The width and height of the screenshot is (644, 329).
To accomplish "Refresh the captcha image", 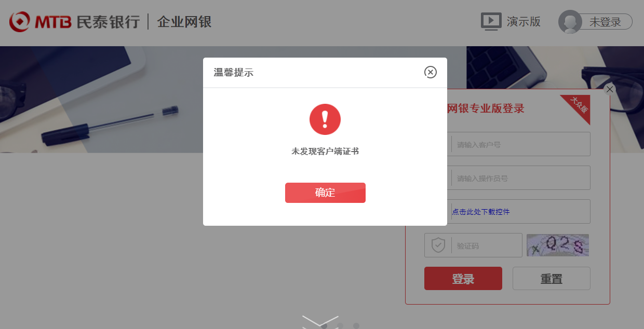I will click(558, 245).
